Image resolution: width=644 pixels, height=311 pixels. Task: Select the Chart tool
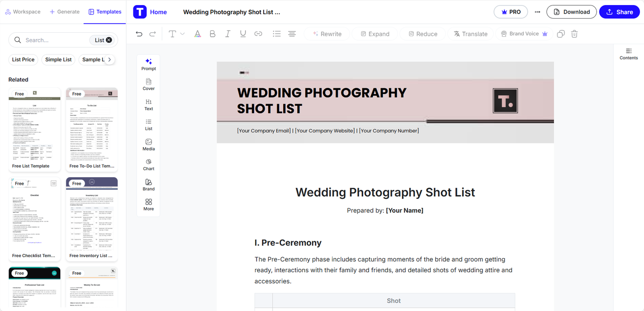click(x=148, y=165)
